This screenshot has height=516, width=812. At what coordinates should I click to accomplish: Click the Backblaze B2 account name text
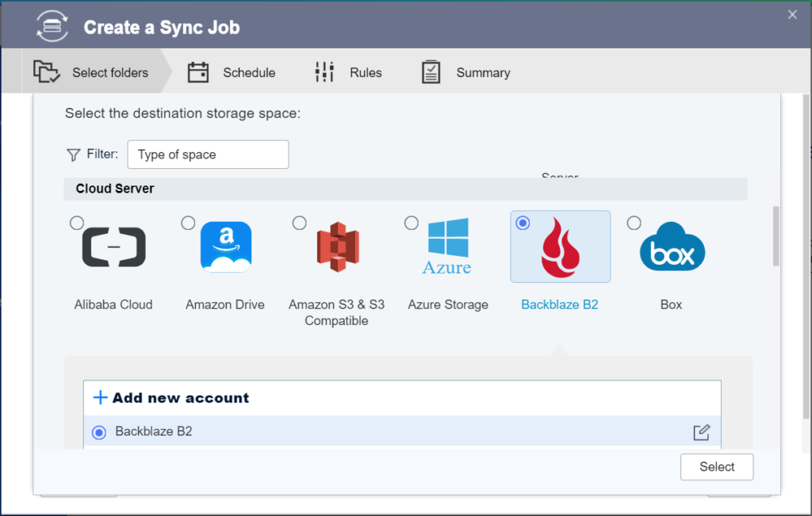(x=154, y=431)
